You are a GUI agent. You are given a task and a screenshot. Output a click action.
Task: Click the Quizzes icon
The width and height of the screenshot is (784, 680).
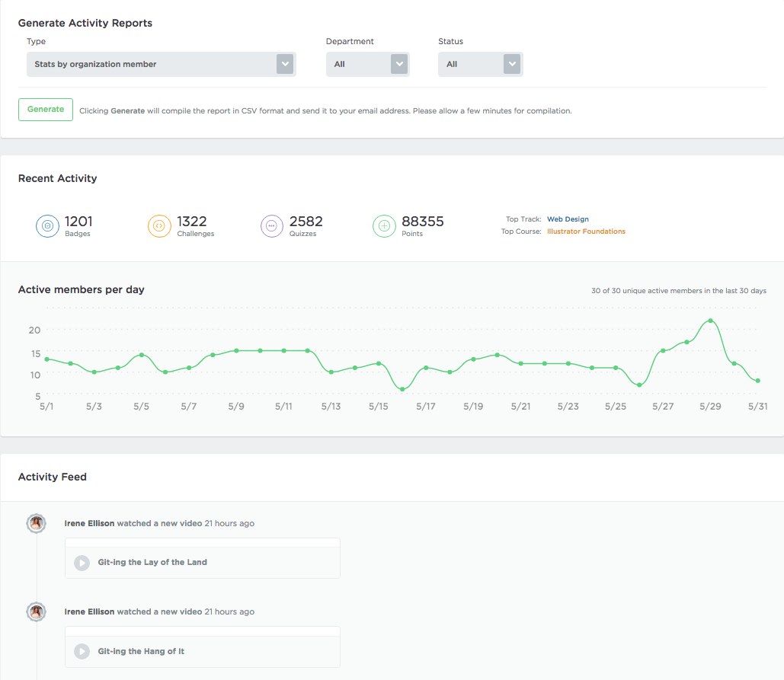[x=272, y=225]
